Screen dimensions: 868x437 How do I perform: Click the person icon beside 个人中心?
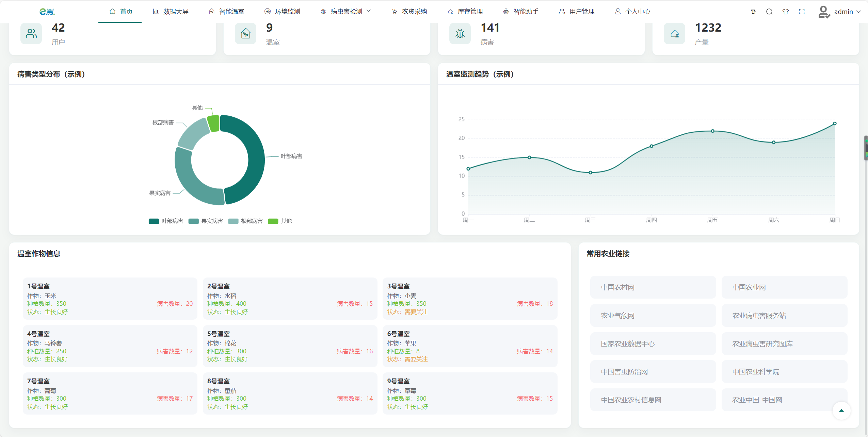click(617, 12)
